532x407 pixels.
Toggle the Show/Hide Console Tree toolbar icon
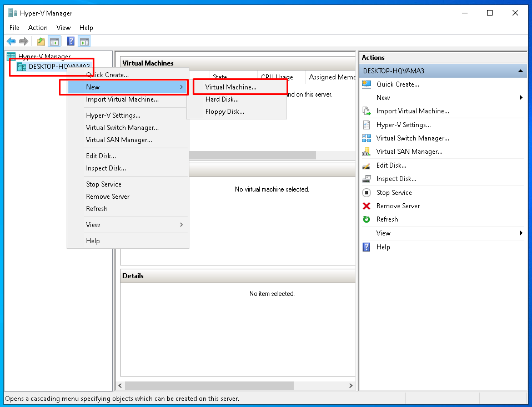click(x=54, y=42)
